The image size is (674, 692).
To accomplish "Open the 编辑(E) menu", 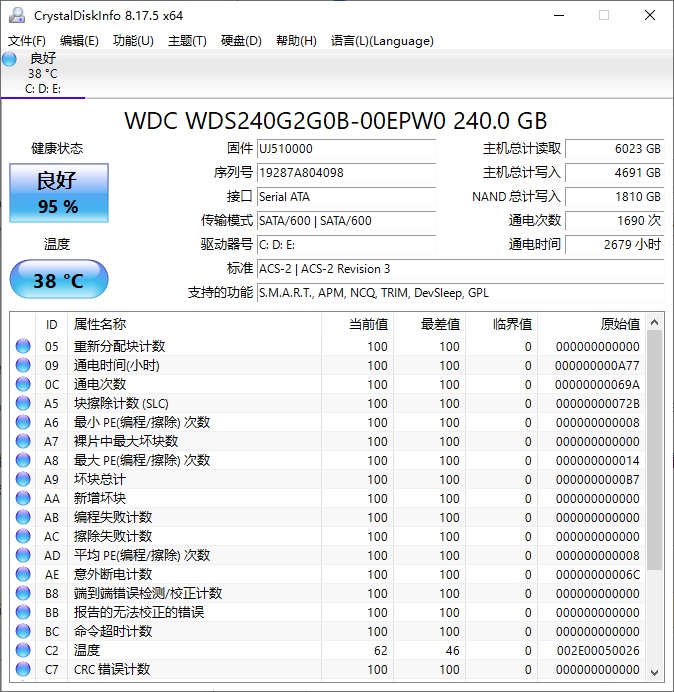I will [x=79, y=41].
